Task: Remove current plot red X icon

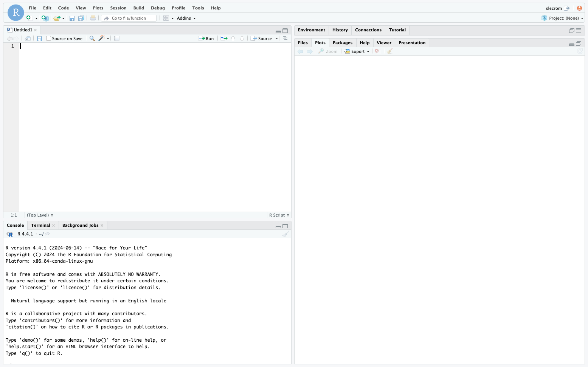Action: point(377,51)
